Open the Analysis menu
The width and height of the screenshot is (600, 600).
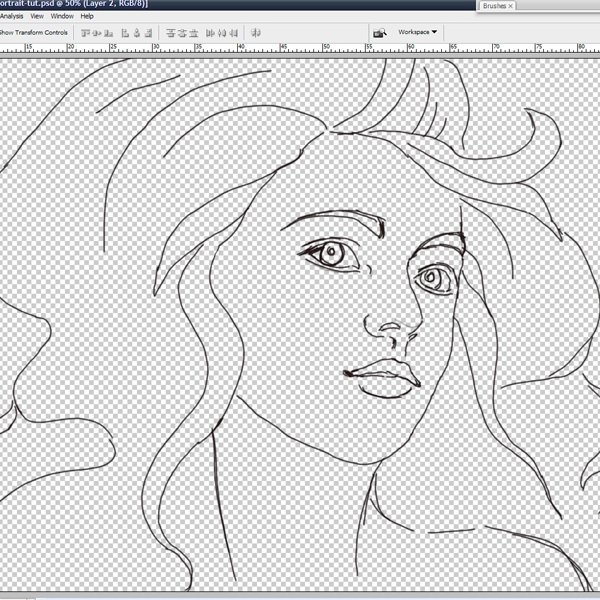9,17
